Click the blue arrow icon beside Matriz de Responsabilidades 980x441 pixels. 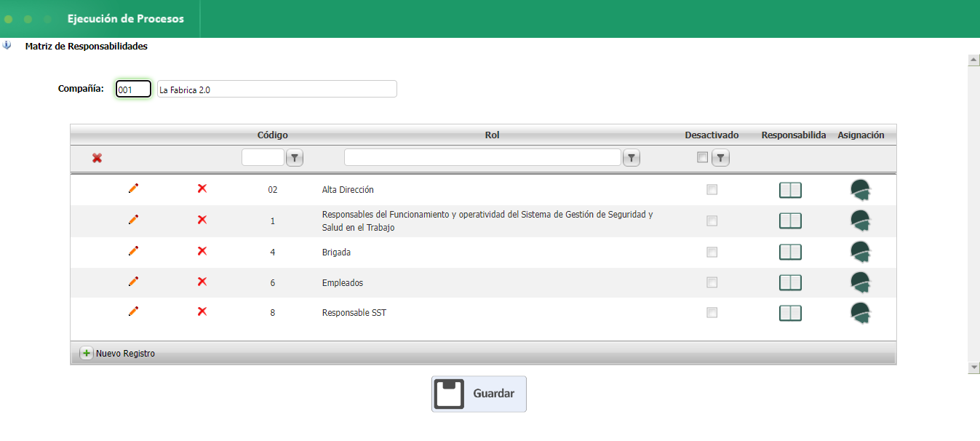(x=7, y=45)
